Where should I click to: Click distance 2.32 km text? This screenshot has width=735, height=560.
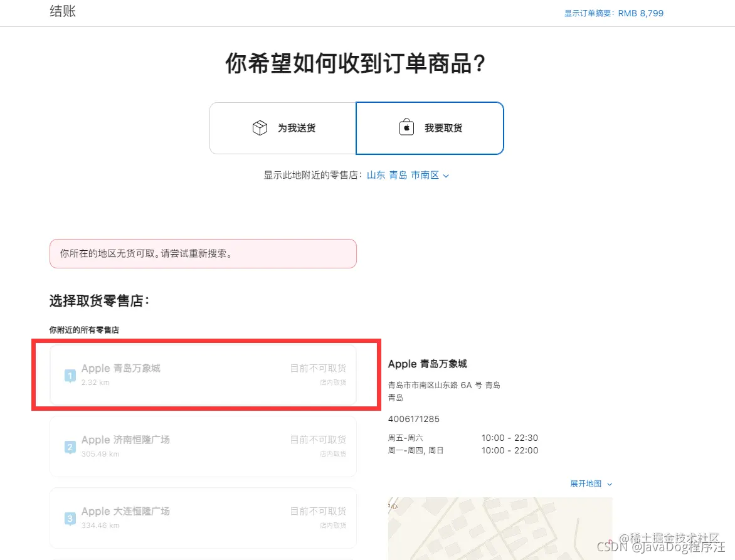[95, 383]
